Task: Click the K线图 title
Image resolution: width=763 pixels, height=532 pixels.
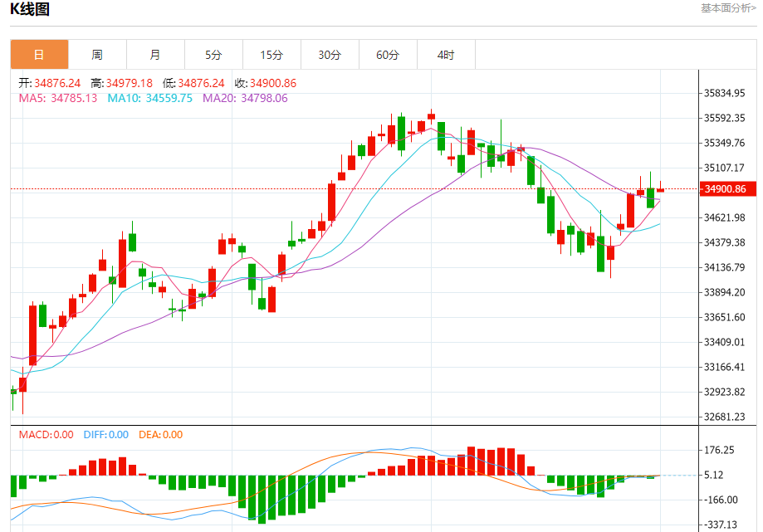Action: 30,9
